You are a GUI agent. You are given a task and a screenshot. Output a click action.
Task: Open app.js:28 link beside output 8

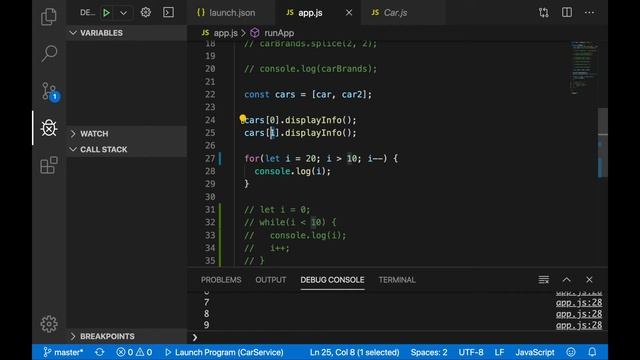(579, 314)
